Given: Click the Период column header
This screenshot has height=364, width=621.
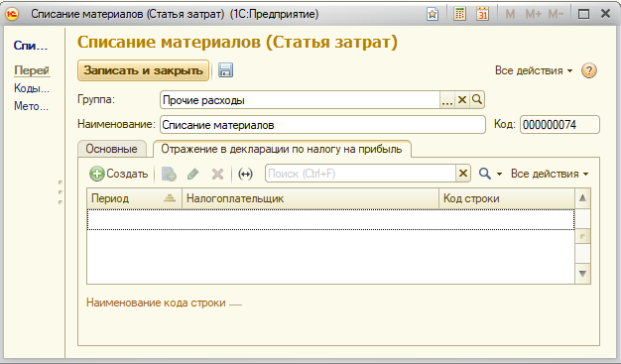Looking at the screenshot, I should coord(134,198).
